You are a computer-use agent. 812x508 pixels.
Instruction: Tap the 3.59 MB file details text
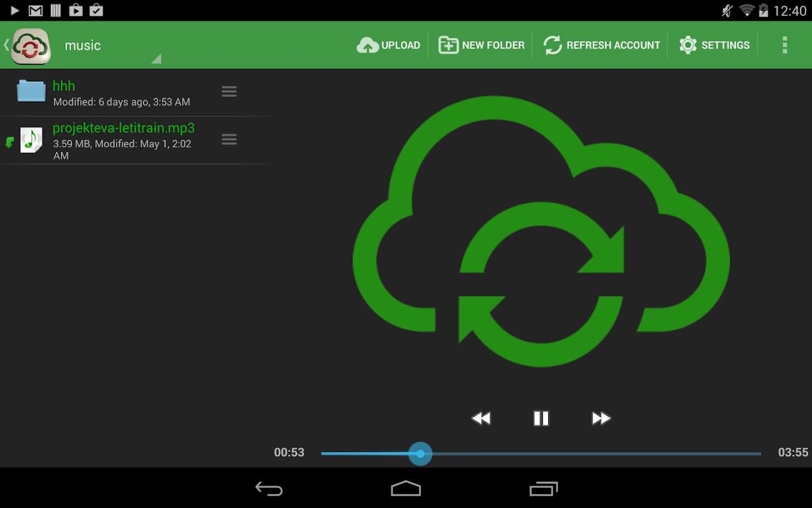(122, 150)
